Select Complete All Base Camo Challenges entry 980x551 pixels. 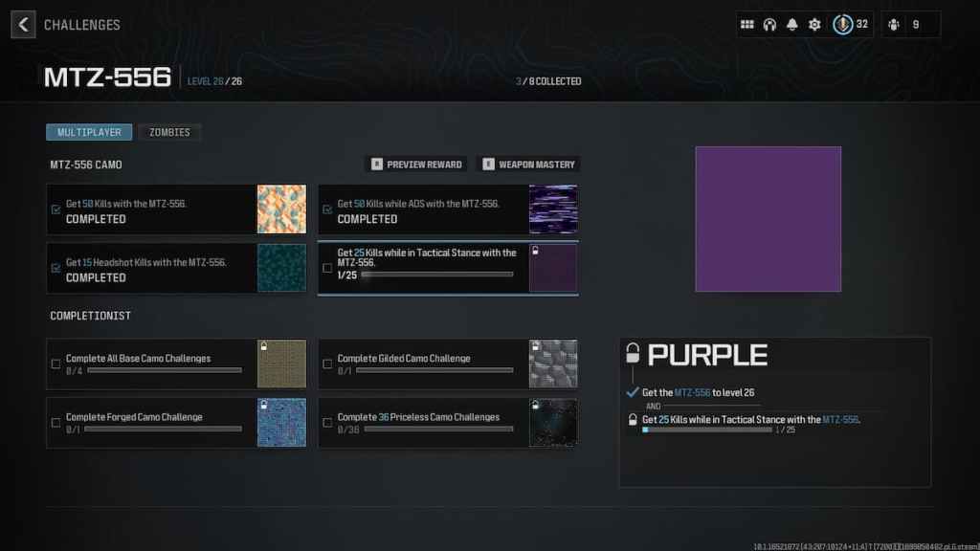click(153, 364)
